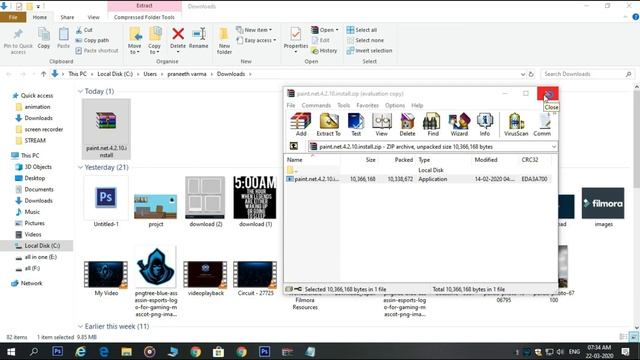
Task: Collapse the Earlier this week (11) group
Action: pyautogui.click(x=80, y=327)
